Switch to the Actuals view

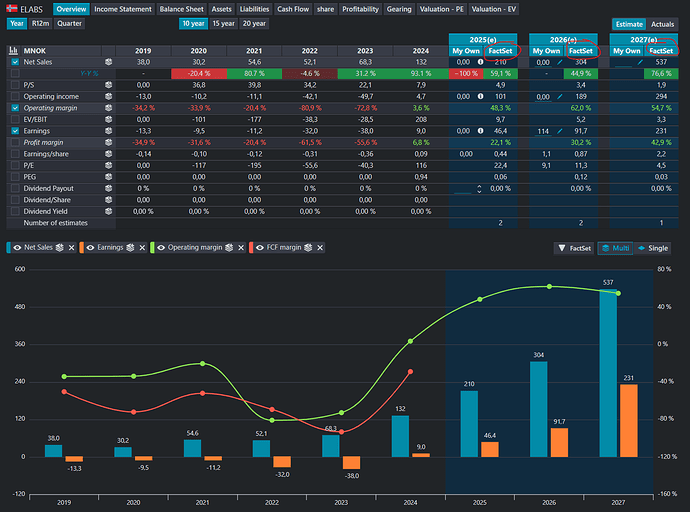tap(661, 23)
